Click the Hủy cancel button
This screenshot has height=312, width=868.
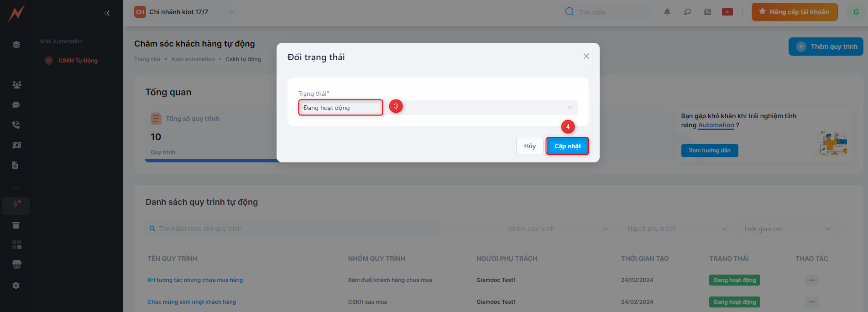529,146
